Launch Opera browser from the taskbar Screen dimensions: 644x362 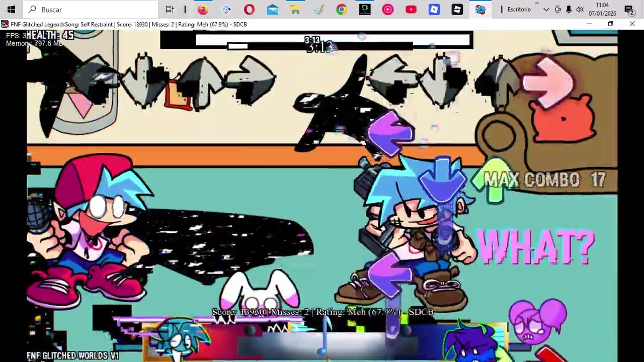pos(249,9)
